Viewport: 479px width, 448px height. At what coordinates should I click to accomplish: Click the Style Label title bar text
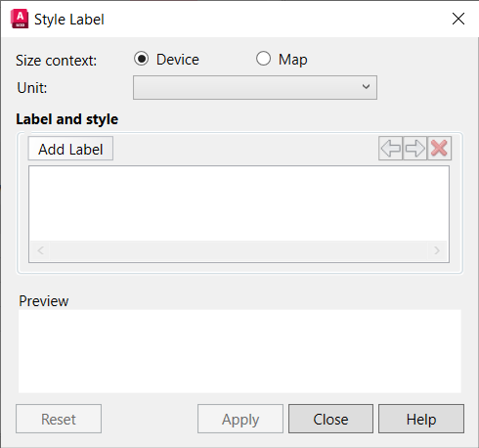click(69, 20)
